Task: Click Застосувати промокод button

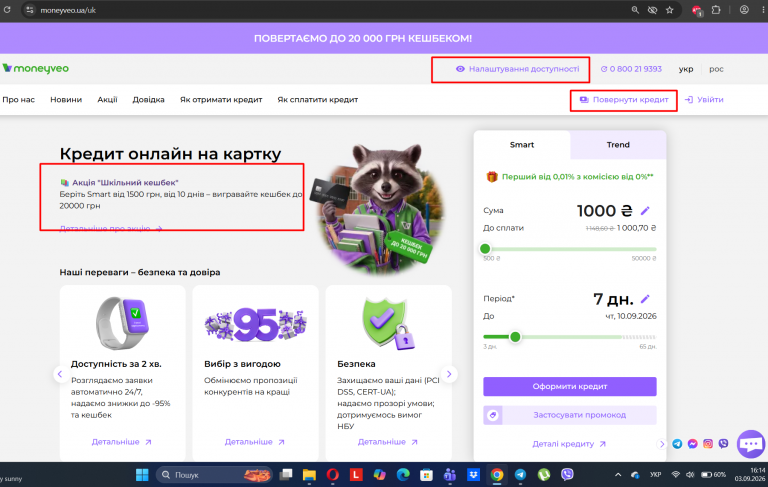Action: point(570,415)
